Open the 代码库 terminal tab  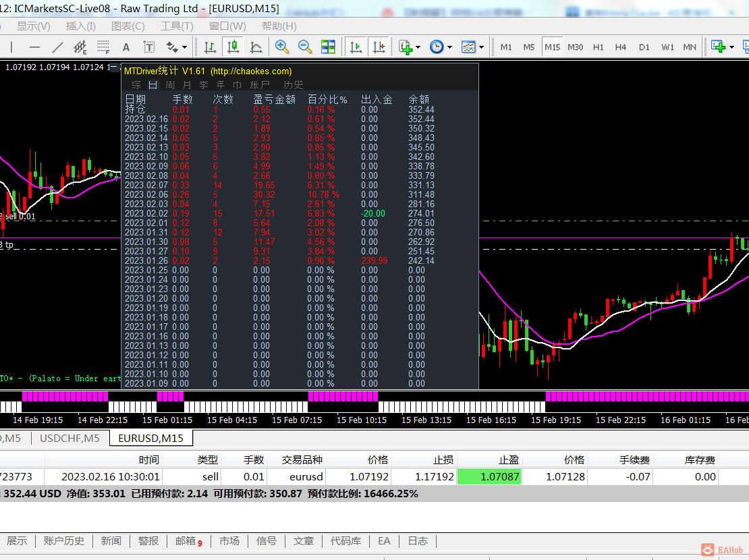346,541
